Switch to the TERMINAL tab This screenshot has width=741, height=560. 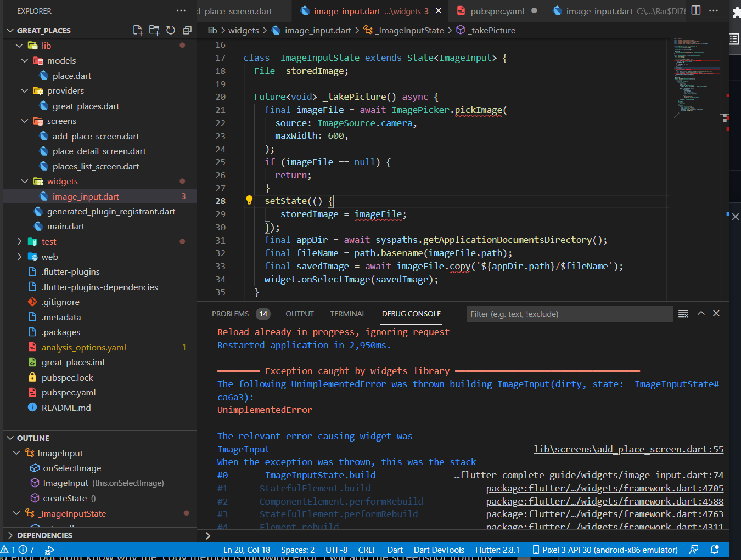(x=347, y=314)
